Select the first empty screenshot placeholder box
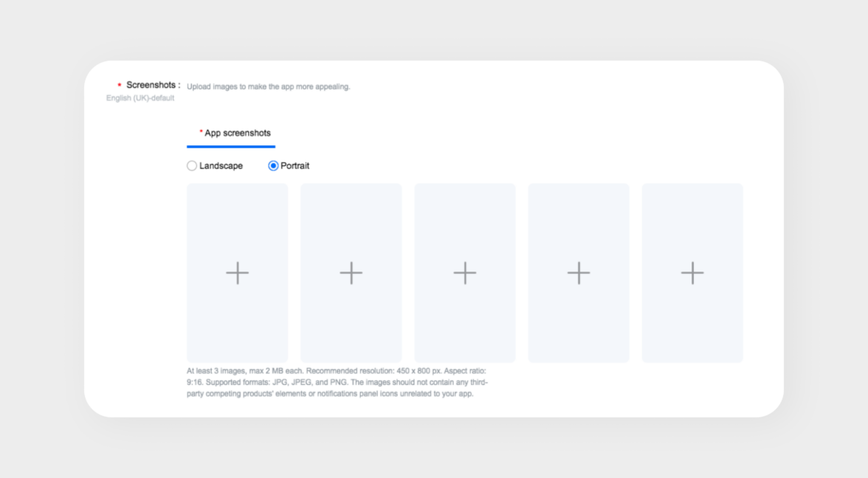This screenshot has height=478, width=868. (x=238, y=273)
